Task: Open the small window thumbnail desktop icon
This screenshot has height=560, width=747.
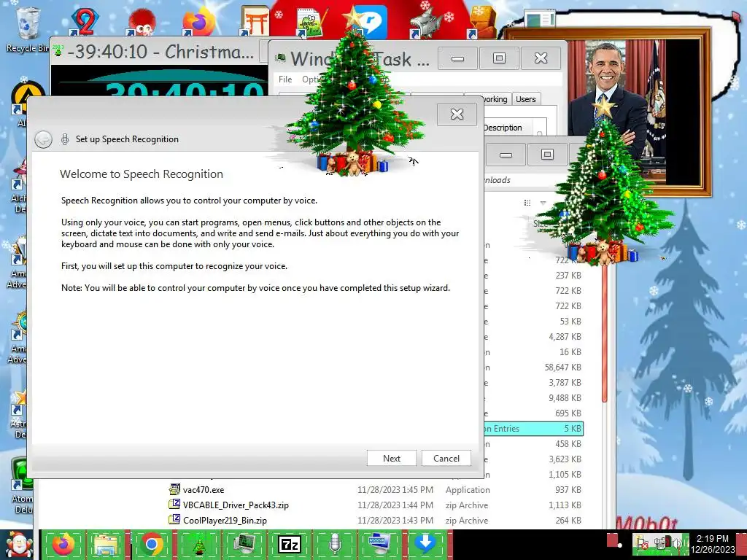Action: click(540, 20)
